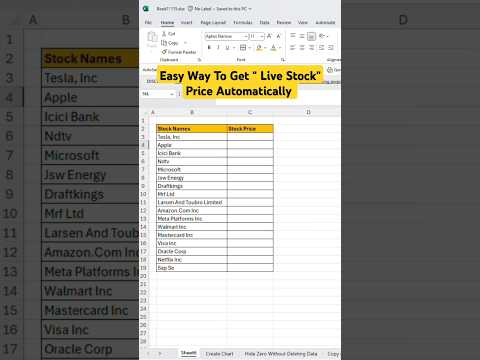The height and width of the screenshot is (360, 480).
Task: Click the Stock Names header cell
Action: click(x=192, y=129)
